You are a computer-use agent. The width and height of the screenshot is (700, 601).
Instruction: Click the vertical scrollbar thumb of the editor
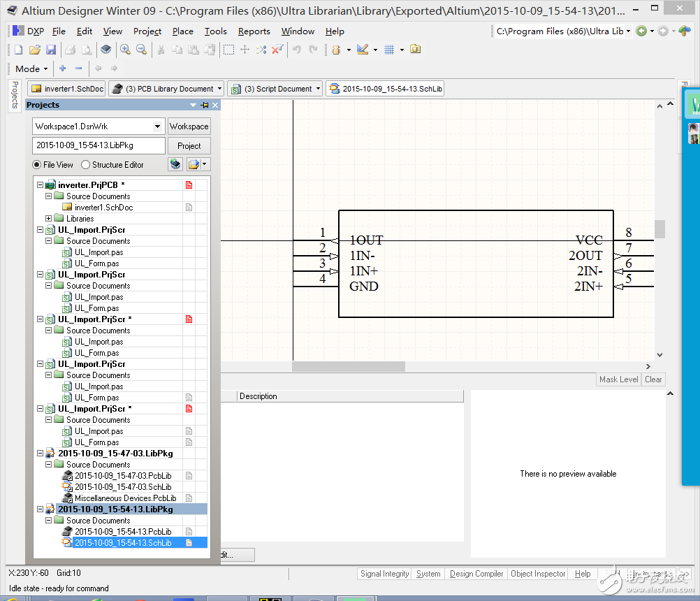click(659, 229)
